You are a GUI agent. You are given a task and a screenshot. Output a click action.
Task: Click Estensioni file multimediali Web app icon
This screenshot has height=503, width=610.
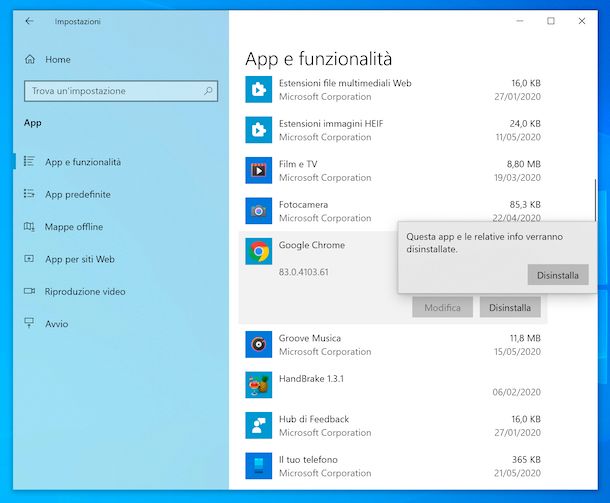coord(259,89)
